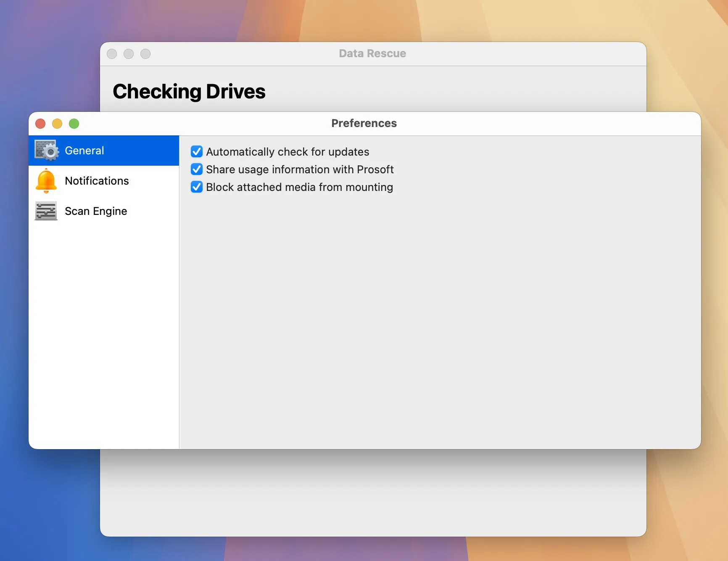This screenshot has width=728, height=561.
Task: Uncheck Automatically check for updates
Action: point(197,151)
